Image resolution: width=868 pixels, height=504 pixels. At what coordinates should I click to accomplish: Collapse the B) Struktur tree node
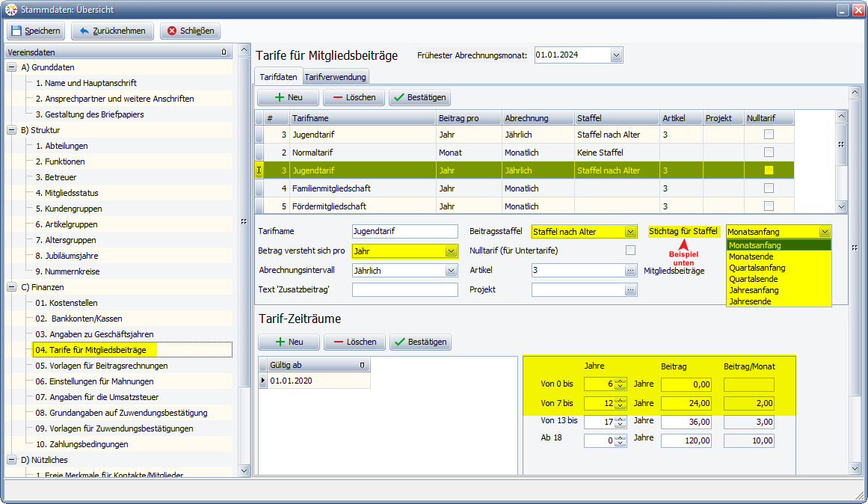click(x=12, y=130)
